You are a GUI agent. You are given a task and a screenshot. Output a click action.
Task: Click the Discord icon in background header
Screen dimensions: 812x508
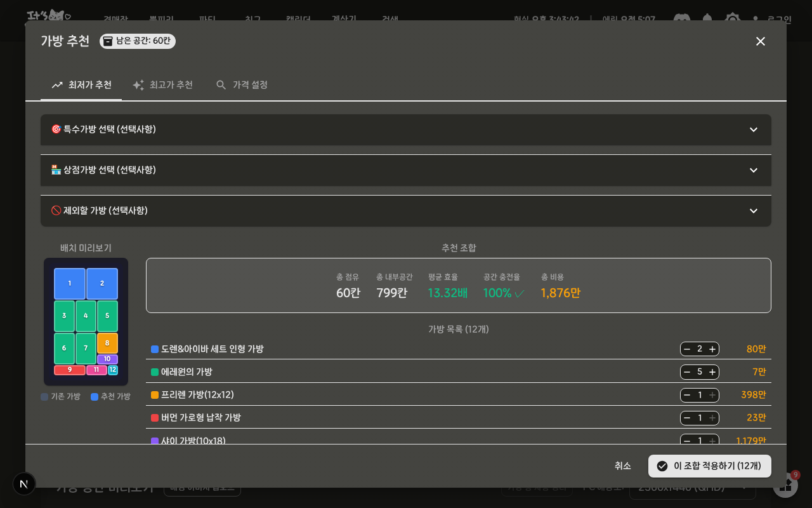pos(682,19)
